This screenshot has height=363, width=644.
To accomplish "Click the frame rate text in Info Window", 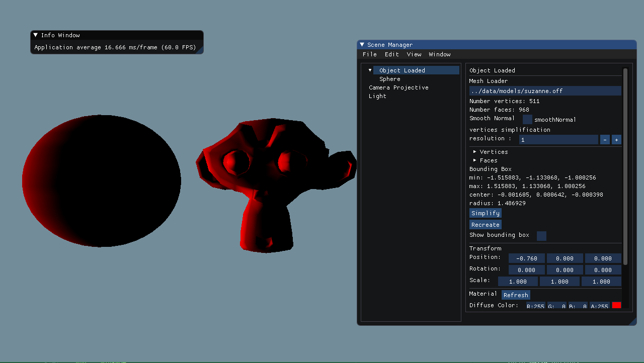I will pyautogui.click(x=115, y=47).
